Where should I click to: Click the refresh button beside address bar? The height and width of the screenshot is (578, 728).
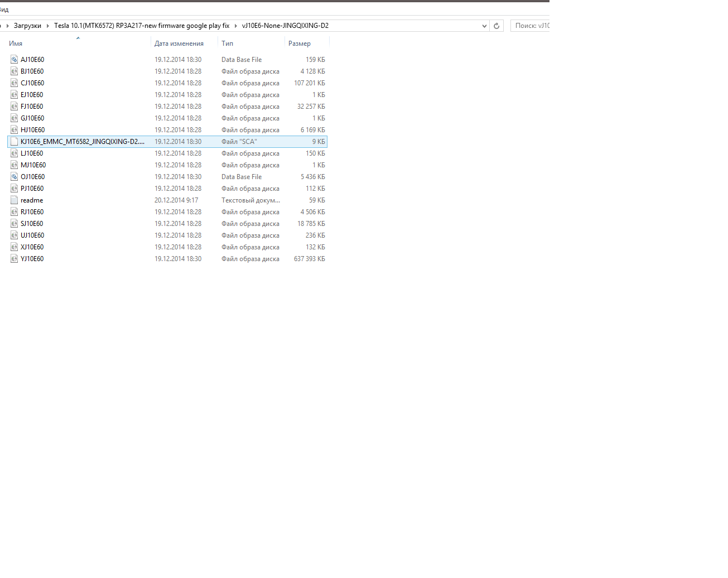(x=496, y=26)
